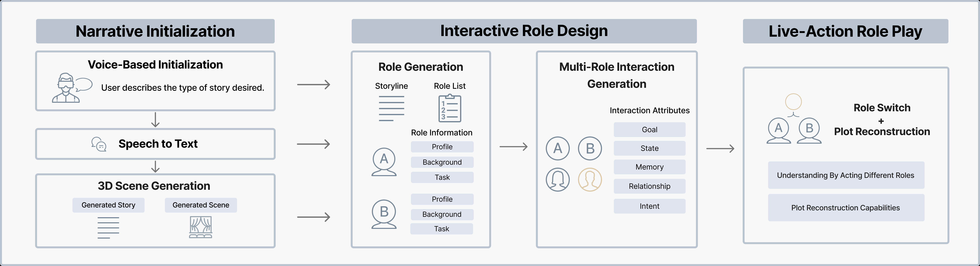Click the Understanding By Acting Different Roles button
Image resolution: width=980 pixels, height=266 pixels.
(x=846, y=175)
